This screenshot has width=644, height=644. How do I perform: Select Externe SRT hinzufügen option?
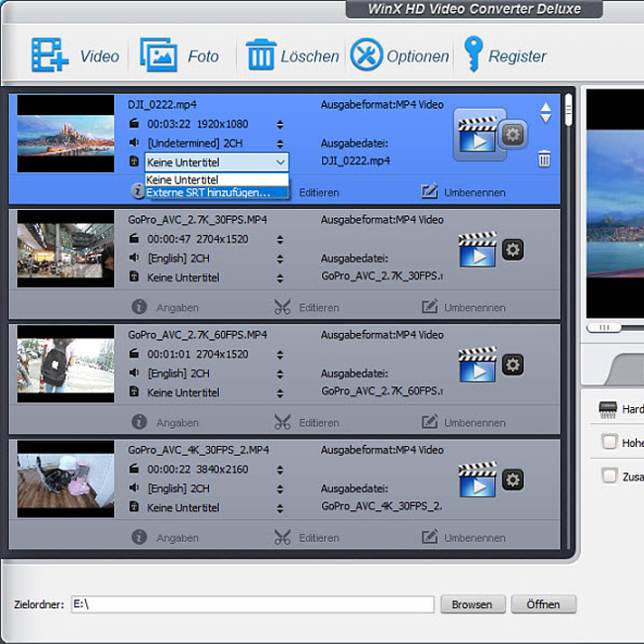208,192
